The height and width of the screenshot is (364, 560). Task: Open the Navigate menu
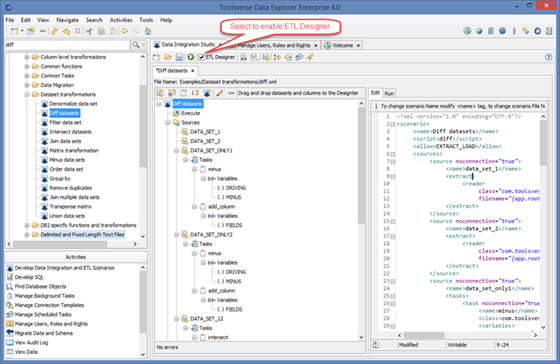pyautogui.click(x=68, y=20)
